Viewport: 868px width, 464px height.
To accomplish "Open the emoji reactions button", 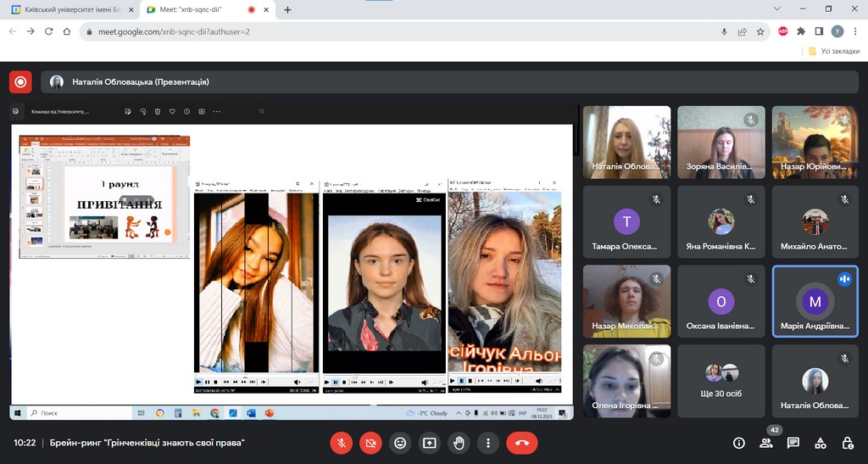I will click(400, 443).
